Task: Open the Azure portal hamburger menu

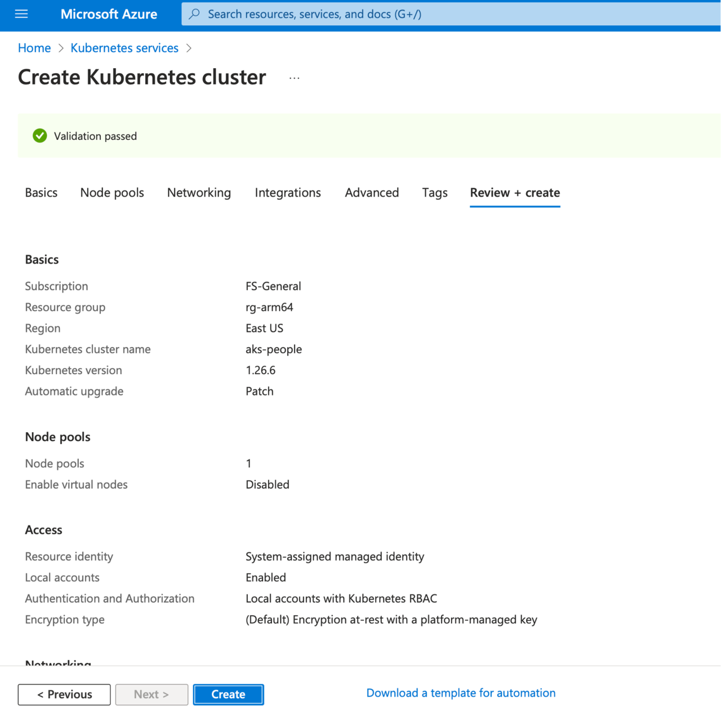Action: (x=21, y=14)
